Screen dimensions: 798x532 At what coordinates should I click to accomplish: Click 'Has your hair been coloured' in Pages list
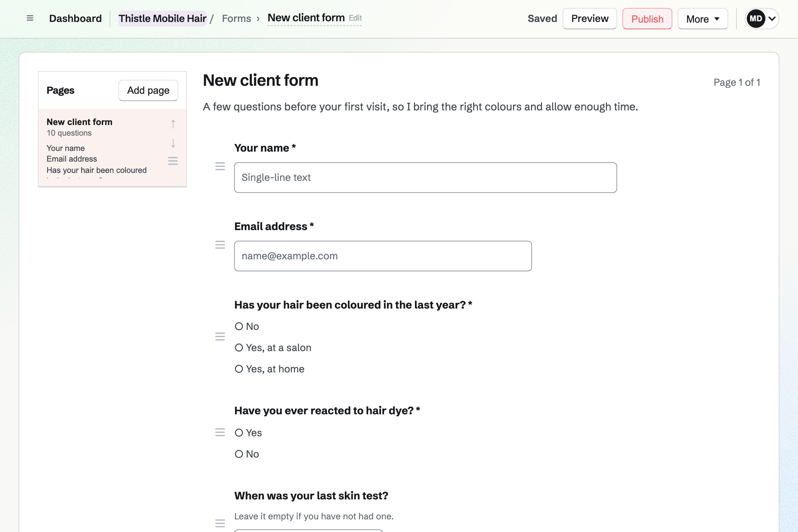97,170
